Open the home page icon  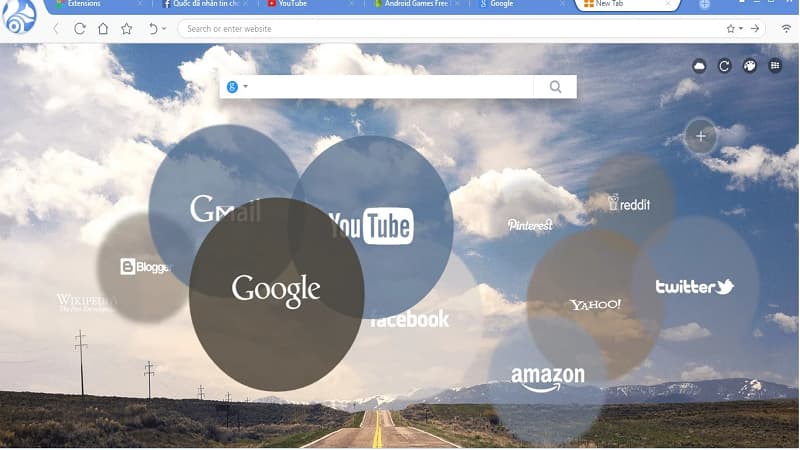pos(103,29)
